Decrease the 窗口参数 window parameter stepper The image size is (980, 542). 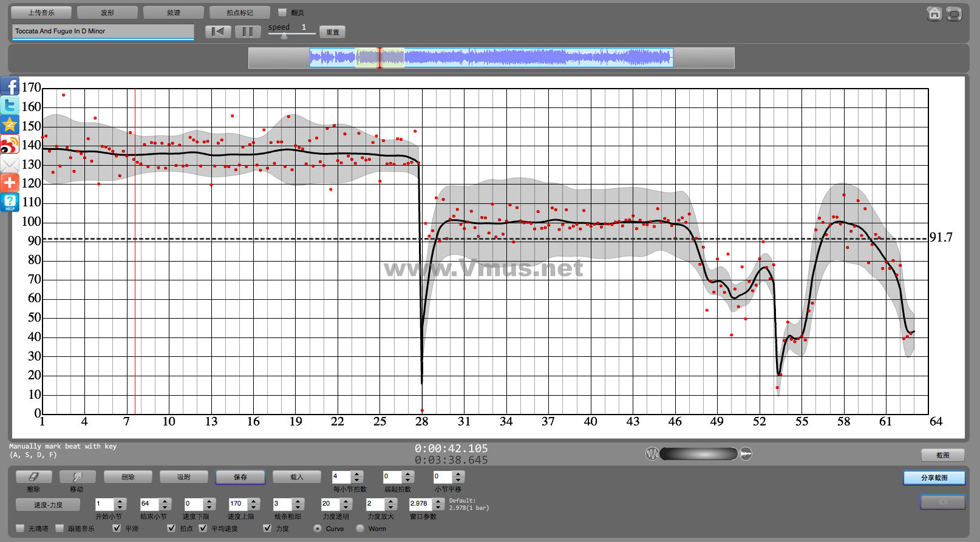point(438,507)
